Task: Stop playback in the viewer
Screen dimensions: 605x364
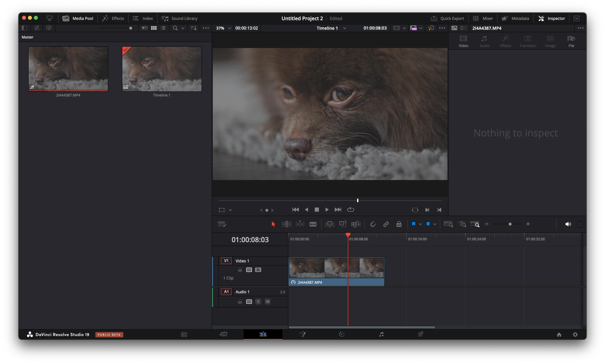Action: pyautogui.click(x=317, y=209)
